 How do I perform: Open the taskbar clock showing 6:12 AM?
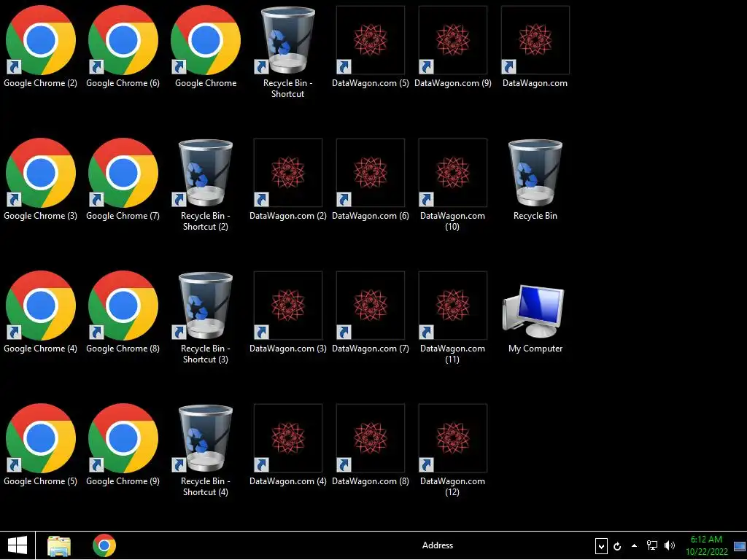(706, 545)
